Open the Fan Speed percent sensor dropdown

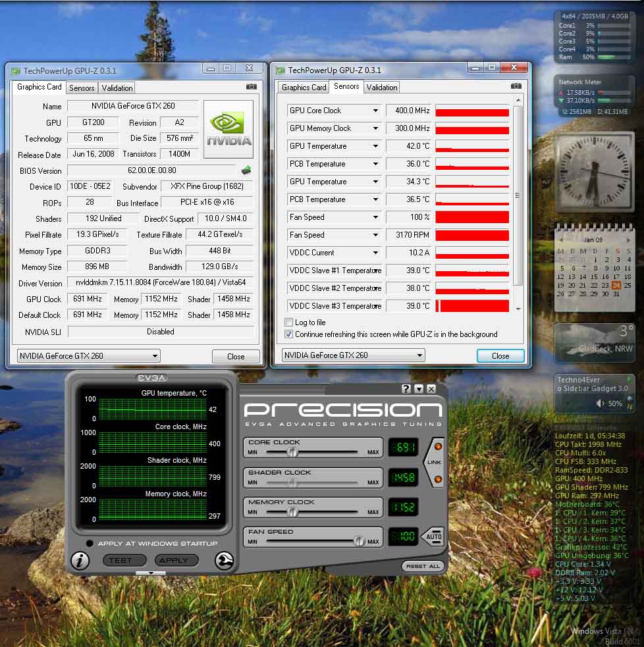tap(375, 217)
